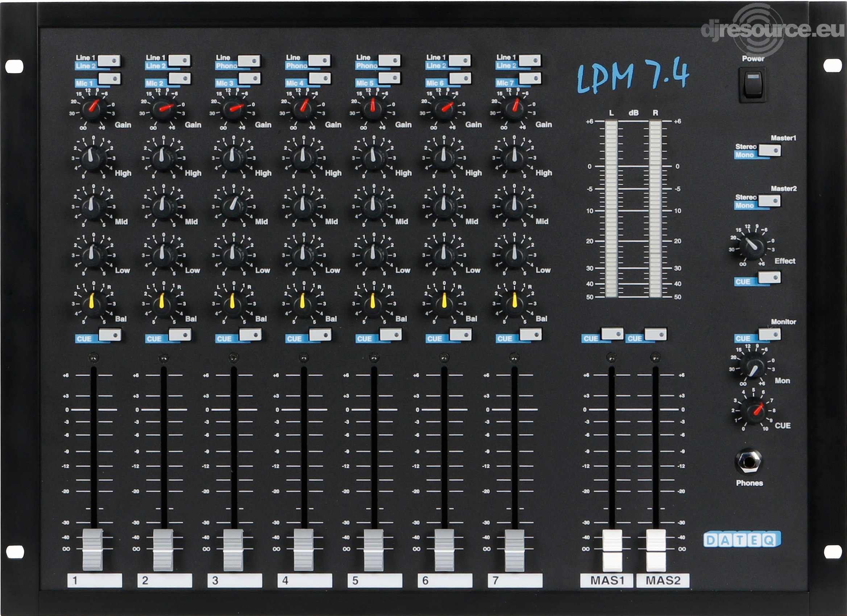
Task: Click channel 1 Gain knob
Action: [93, 108]
